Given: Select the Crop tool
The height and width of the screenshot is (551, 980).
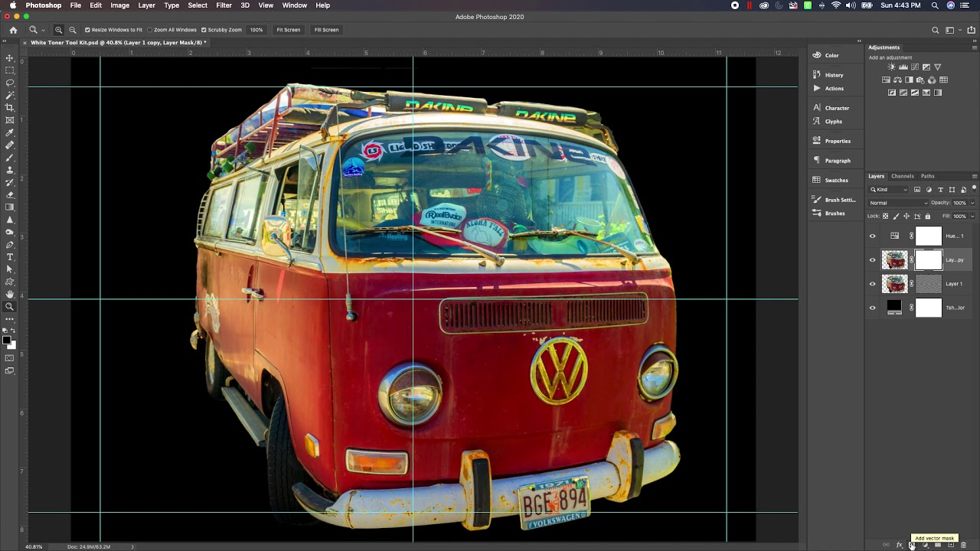Looking at the screenshot, I should coord(10,108).
